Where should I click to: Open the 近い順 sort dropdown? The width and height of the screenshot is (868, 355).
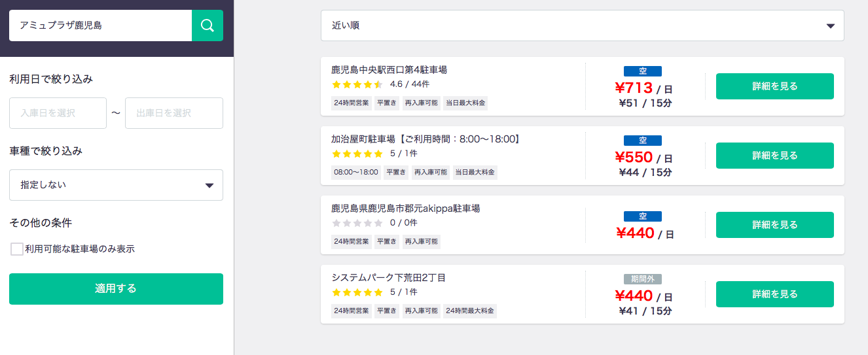coord(582,25)
